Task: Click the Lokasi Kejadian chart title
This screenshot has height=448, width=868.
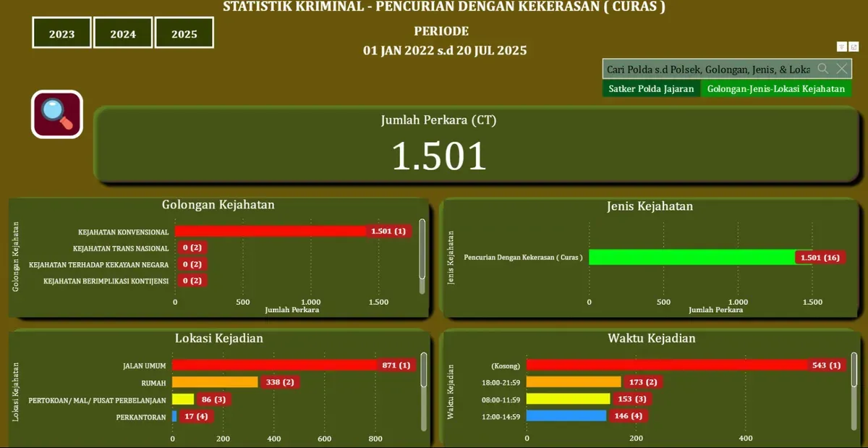Action: 219,338
